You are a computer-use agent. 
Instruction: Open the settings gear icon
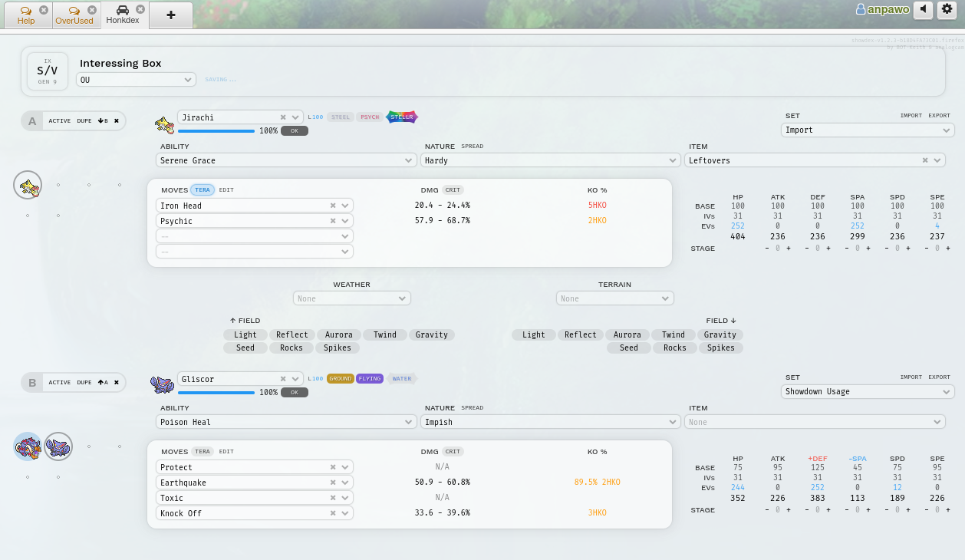947,10
